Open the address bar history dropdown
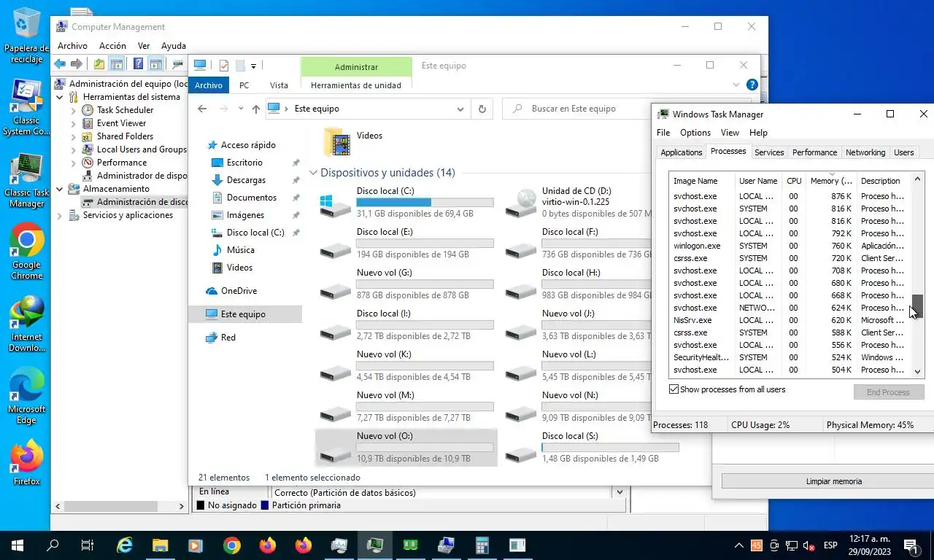The height and width of the screenshot is (560, 934). click(x=460, y=109)
